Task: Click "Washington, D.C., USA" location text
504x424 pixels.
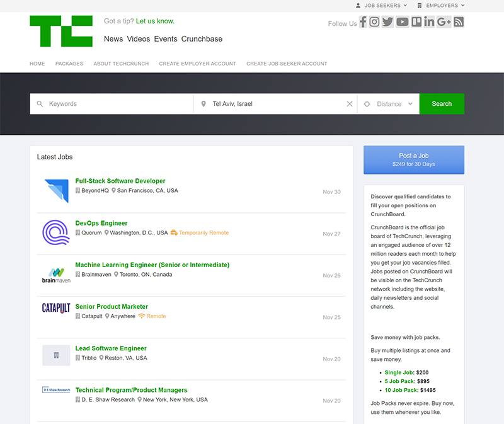Action: click(x=139, y=232)
